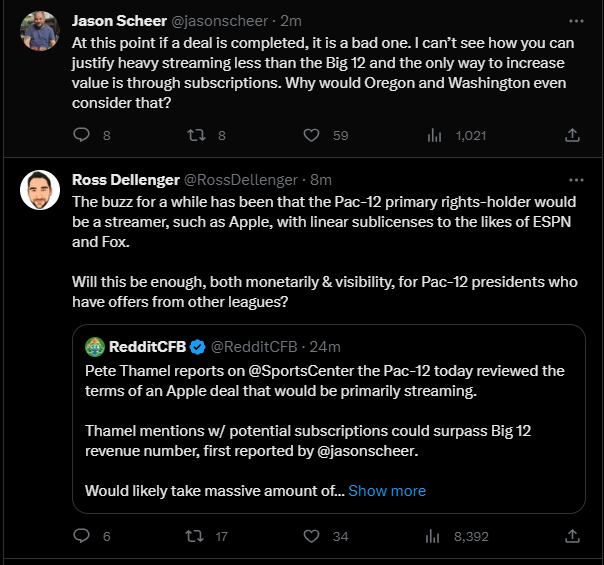The height and width of the screenshot is (565, 604).
Task: Open more options on Ross Dellenger's tweet
Action: (x=574, y=180)
